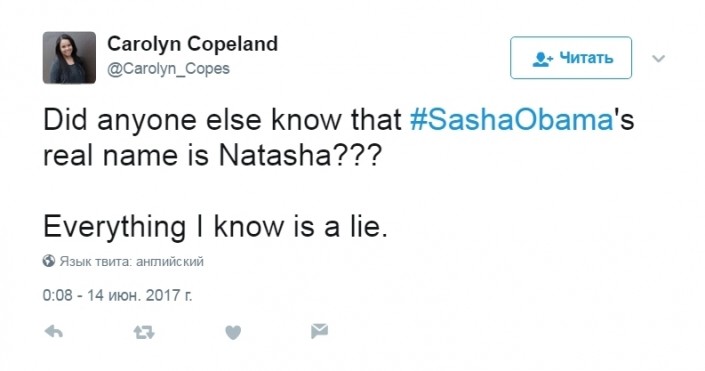This screenshot has width=705, height=371.
Task: Click the person-plus icon inside Читать button
Action: (543, 59)
